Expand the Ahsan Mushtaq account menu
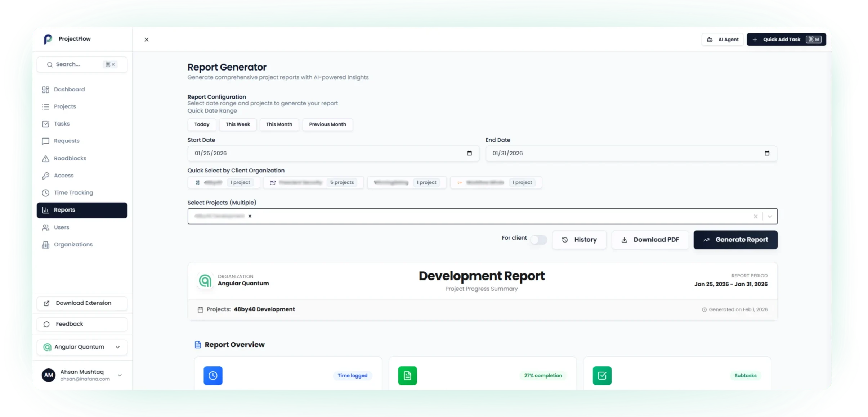Image resolution: width=868 pixels, height=417 pixels. pos(119,375)
